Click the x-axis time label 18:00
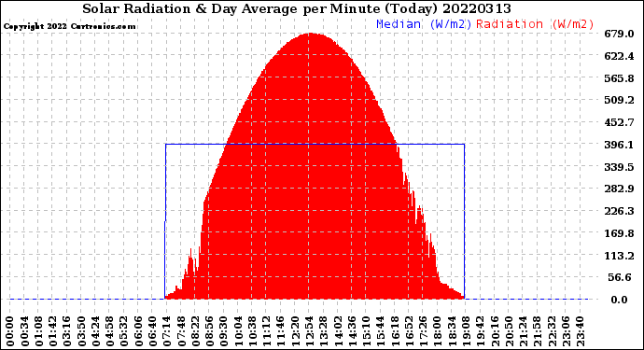The image size is (644, 350). [438, 331]
